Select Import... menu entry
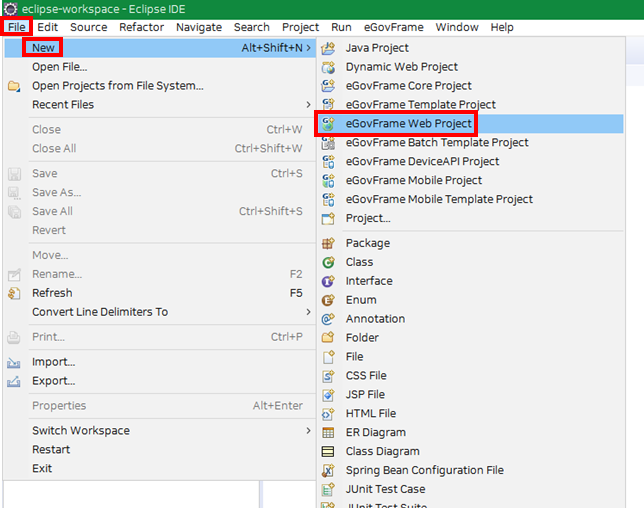Viewport: 644px width, 508px height. (x=159, y=362)
